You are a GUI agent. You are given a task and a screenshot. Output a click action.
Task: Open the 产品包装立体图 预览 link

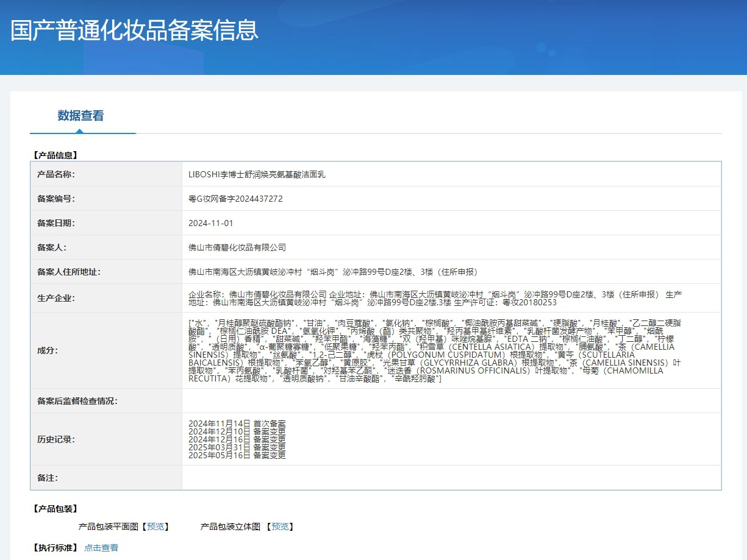point(279,526)
